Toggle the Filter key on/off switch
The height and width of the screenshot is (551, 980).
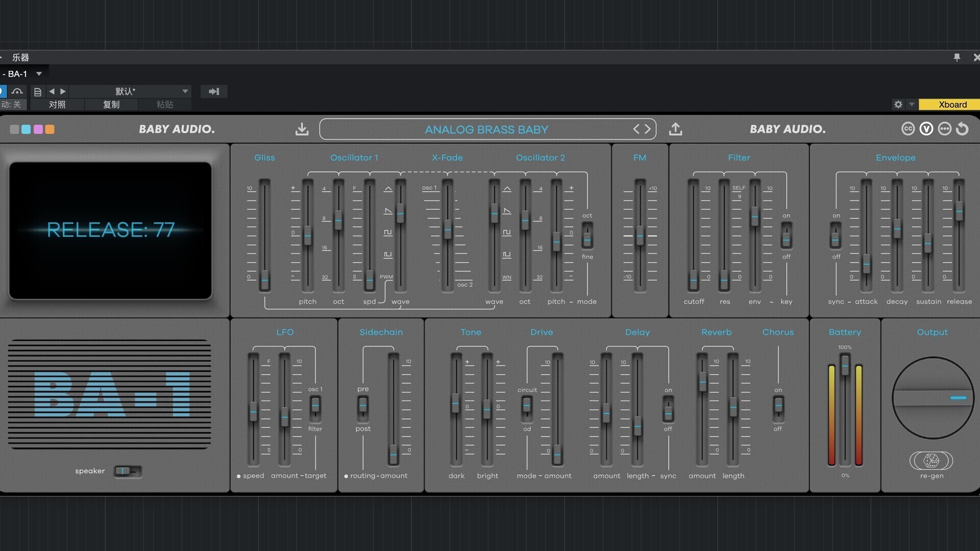(x=787, y=236)
